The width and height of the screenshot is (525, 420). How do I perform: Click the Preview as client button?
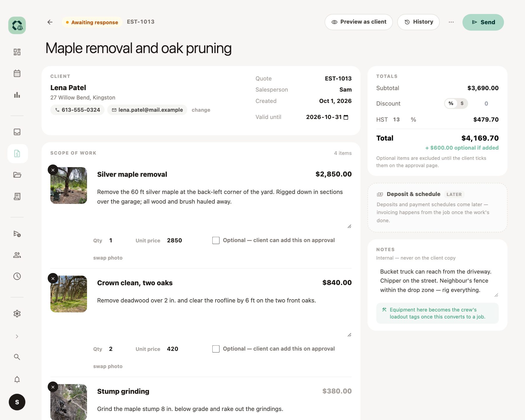tap(359, 22)
